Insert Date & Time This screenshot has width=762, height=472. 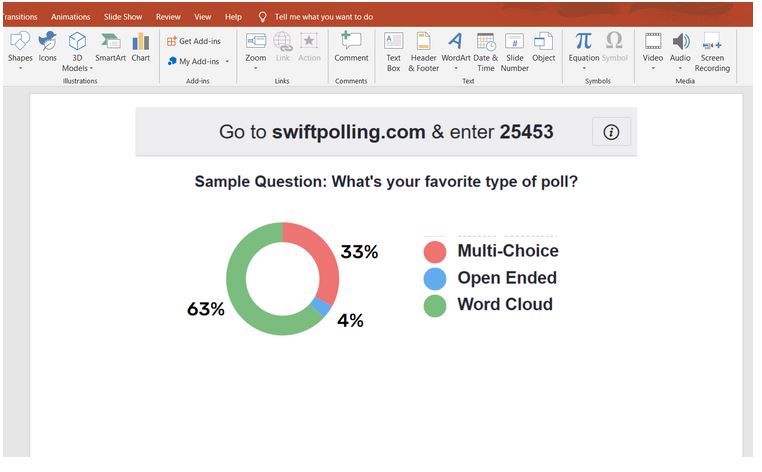tap(485, 52)
